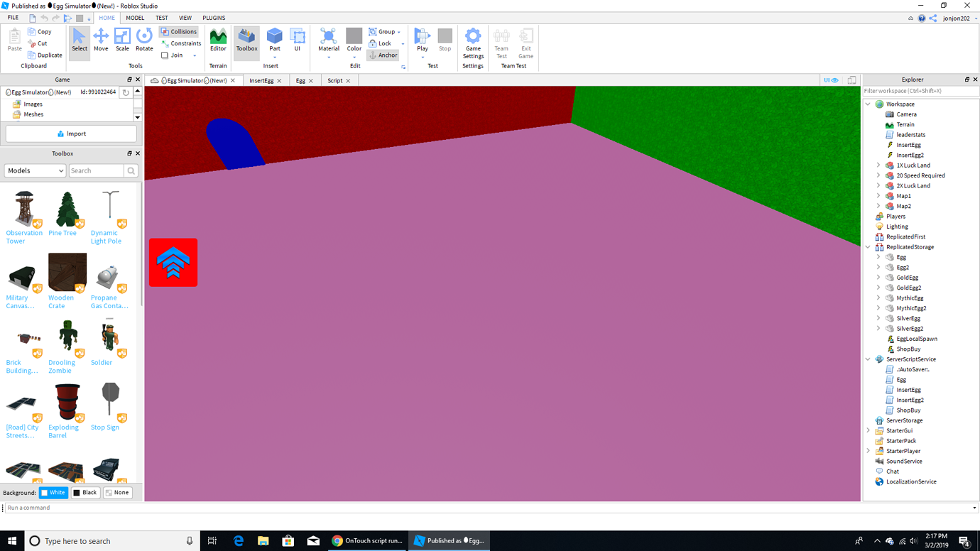Switch to the MODEL ribbon tab
Viewport: 980px width, 551px height.
[x=135, y=18]
